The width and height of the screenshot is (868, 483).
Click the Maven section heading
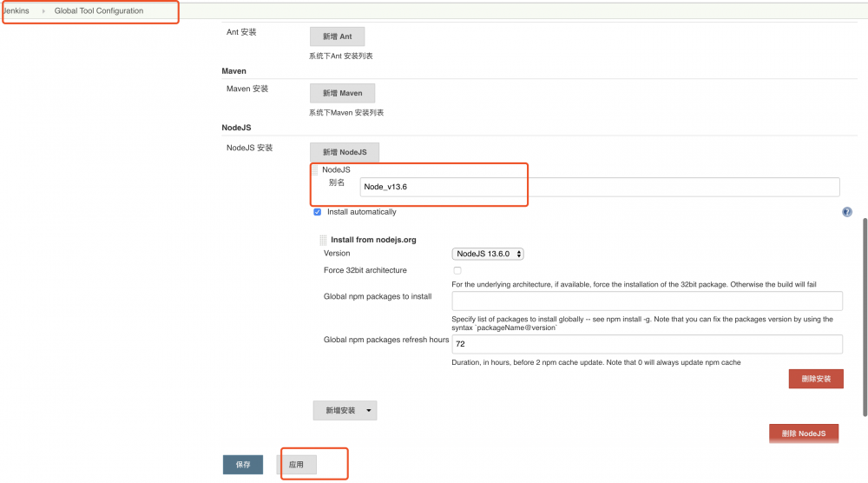click(233, 71)
